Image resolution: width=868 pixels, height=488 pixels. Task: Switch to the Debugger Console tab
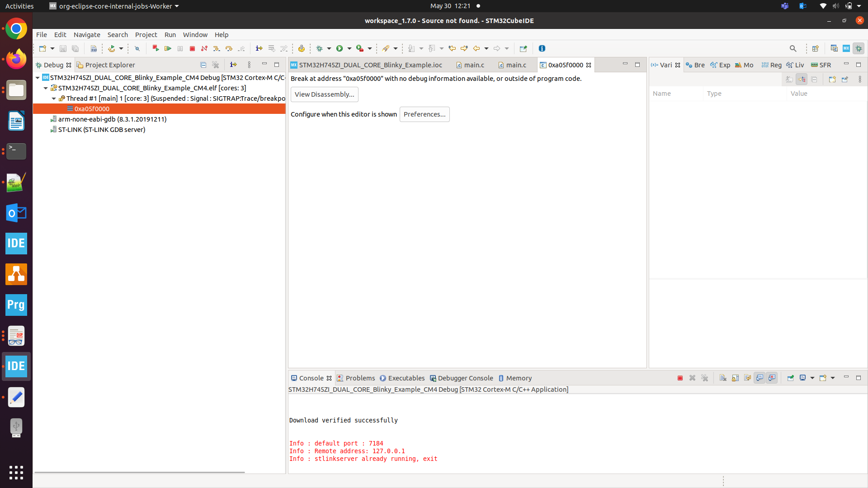point(465,378)
